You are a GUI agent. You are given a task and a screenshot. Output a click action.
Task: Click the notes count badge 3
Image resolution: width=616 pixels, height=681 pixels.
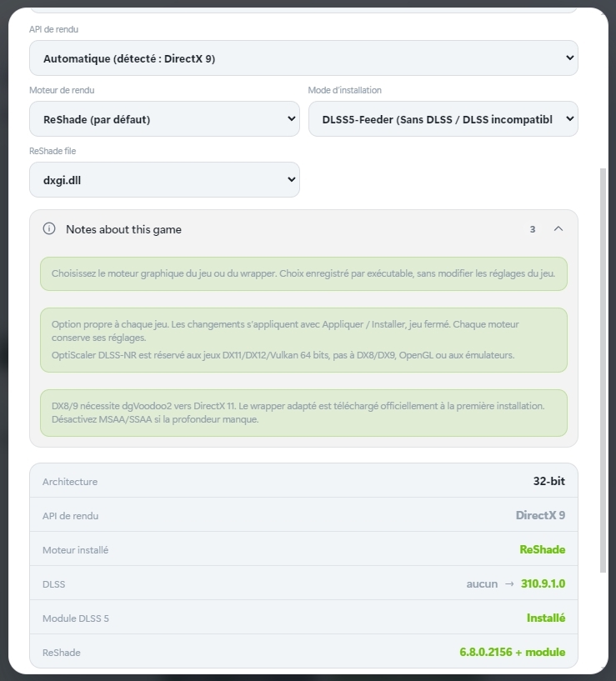coord(532,229)
